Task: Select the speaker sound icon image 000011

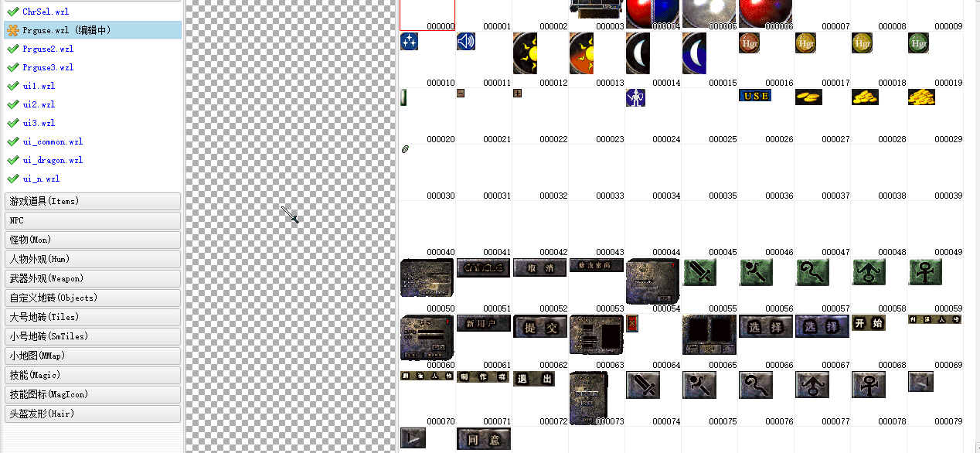Action: 465,42
